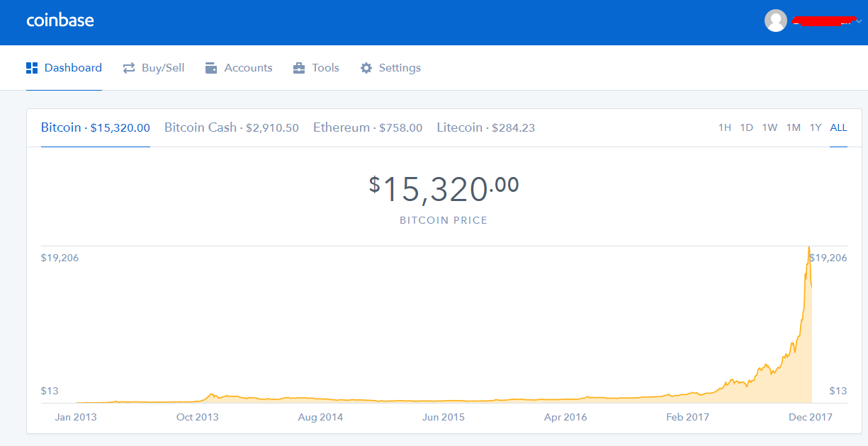Expand the user account dropdown arrow
868x446 pixels.
click(859, 21)
